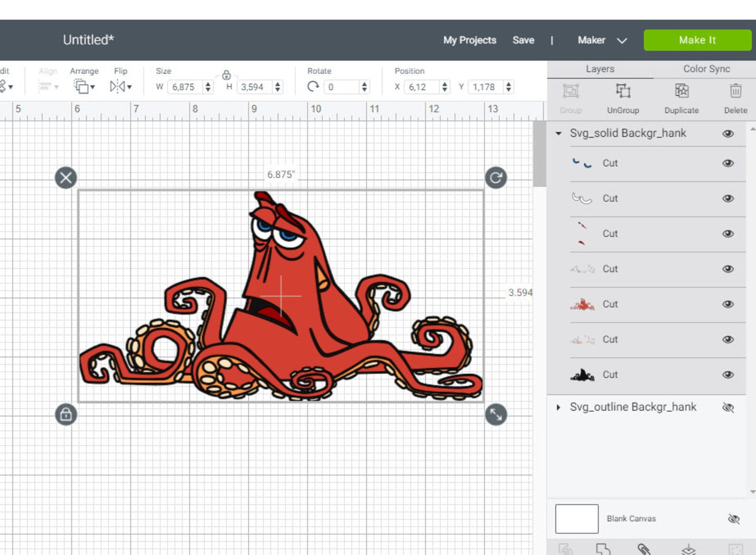Image resolution: width=756 pixels, height=555 pixels.
Task: Click the Blank Canvas label
Action: pyautogui.click(x=631, y=518)
